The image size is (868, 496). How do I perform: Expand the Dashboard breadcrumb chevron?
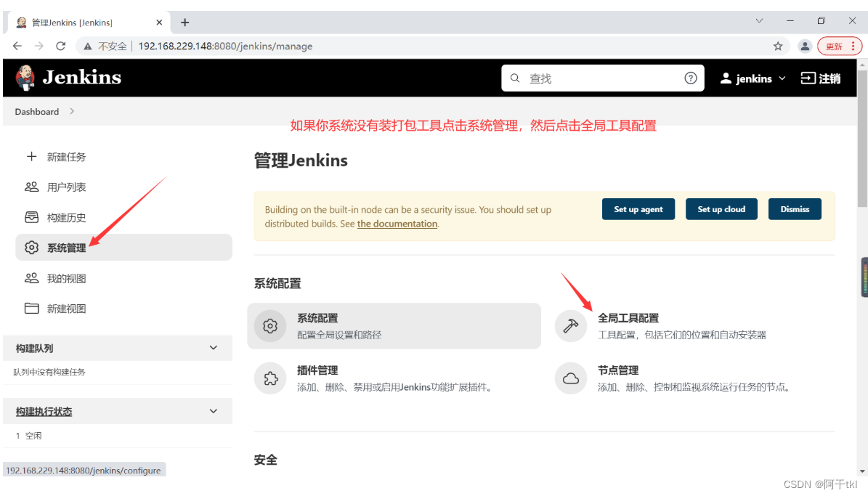pyautogui.click(x=72, y=111)
